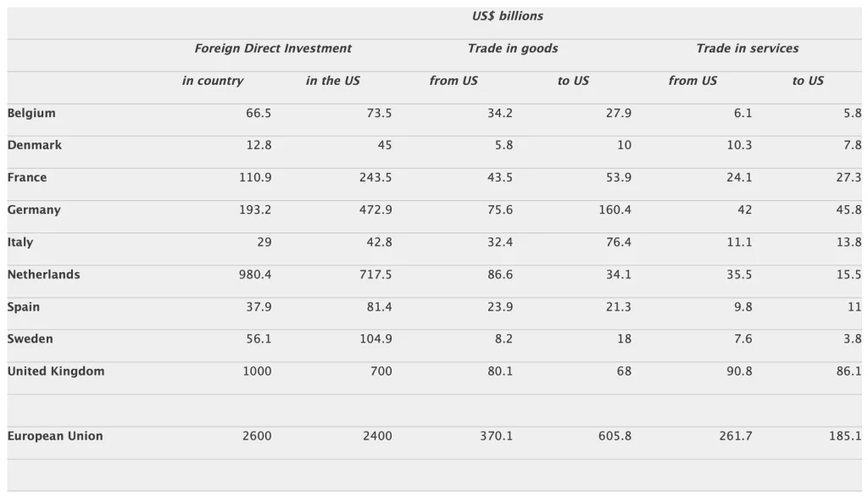Click the Spain row label
Image resolution: width=868 pixels, height=497 pixels.
[24, 306]
